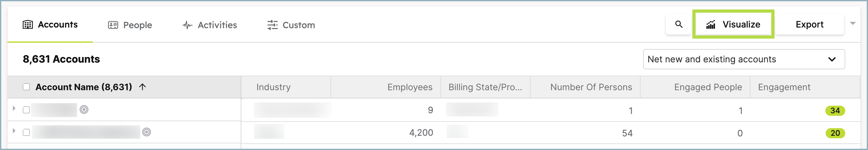Image resolution: width=868 pixels, height=150 pixels.
Task: Click the engagement score badge 34
Action: coord(835,110)
